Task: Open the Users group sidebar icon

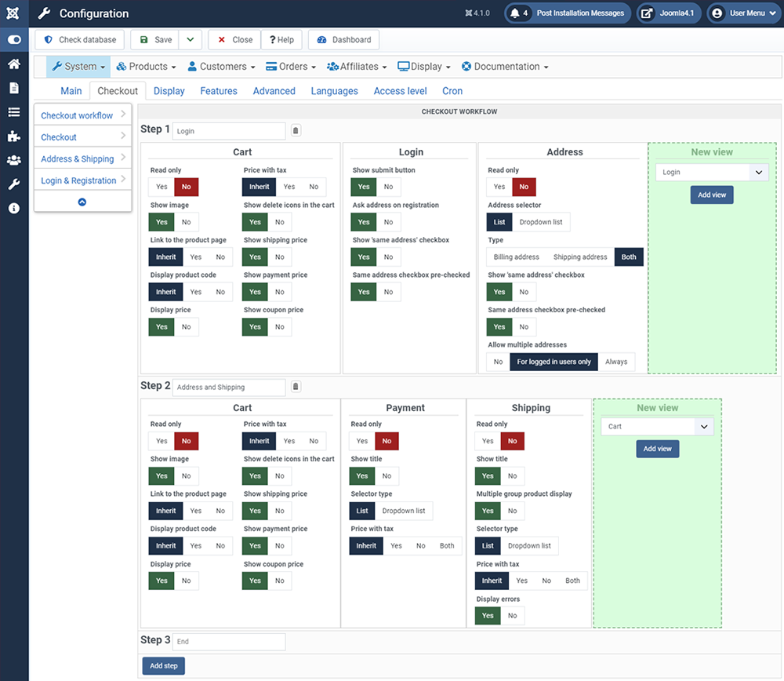Action: point(14,160)
